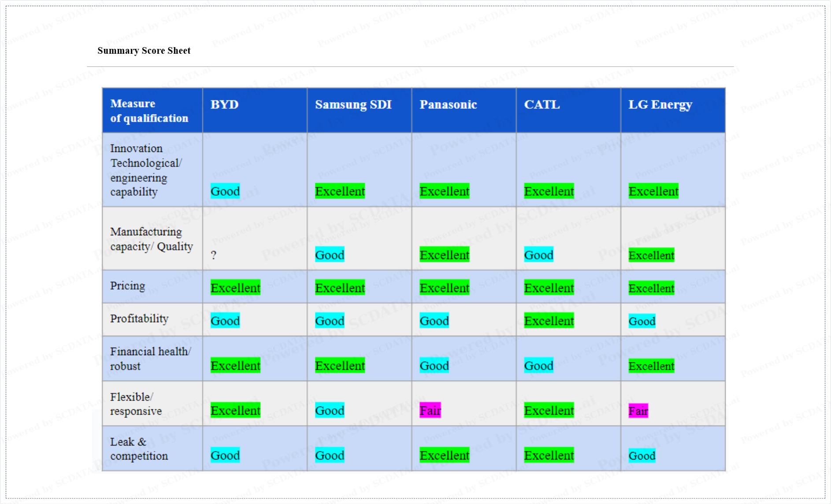Click LG Energy's Good rating for Profitability
This screenshot has height=504, width=831.
[642, 321]
